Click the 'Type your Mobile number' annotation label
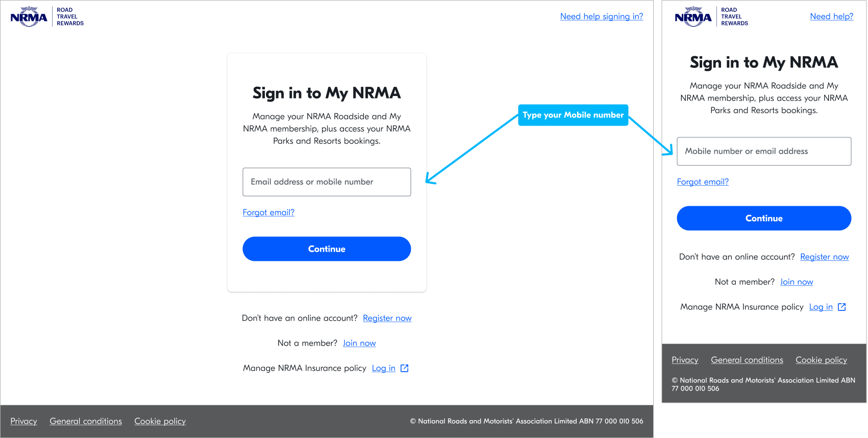Screen dimensions: 868x438 [573, 115]
